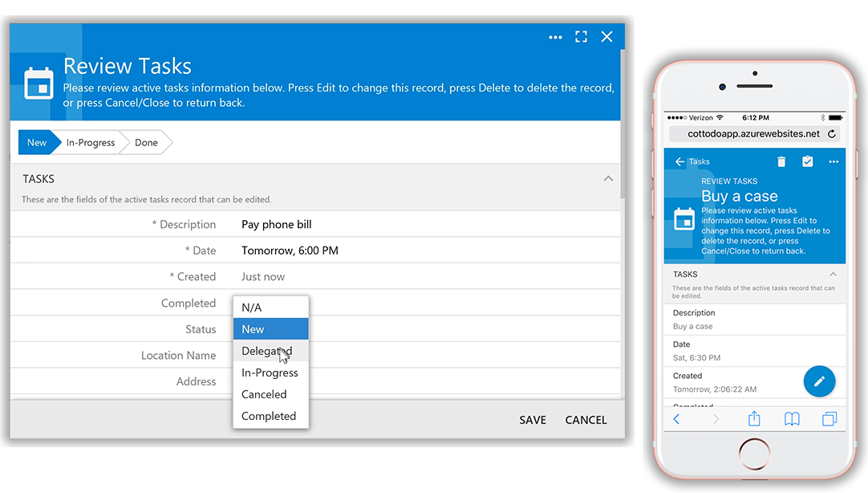This screenshot has width=868, height=493.
Task: Click the fullscreen expand icon
Action: (581, 37)
